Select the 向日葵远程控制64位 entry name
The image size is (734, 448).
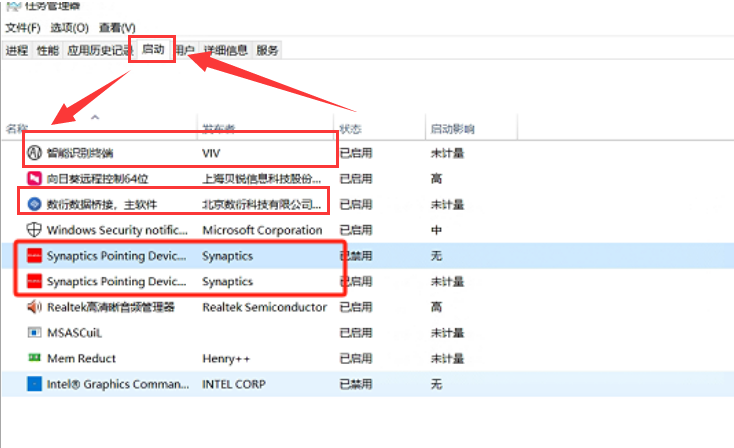point(97,178)
